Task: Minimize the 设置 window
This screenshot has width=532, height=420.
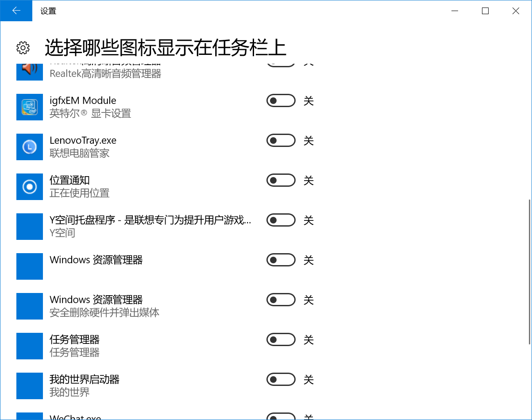Action: coord(455,11)
